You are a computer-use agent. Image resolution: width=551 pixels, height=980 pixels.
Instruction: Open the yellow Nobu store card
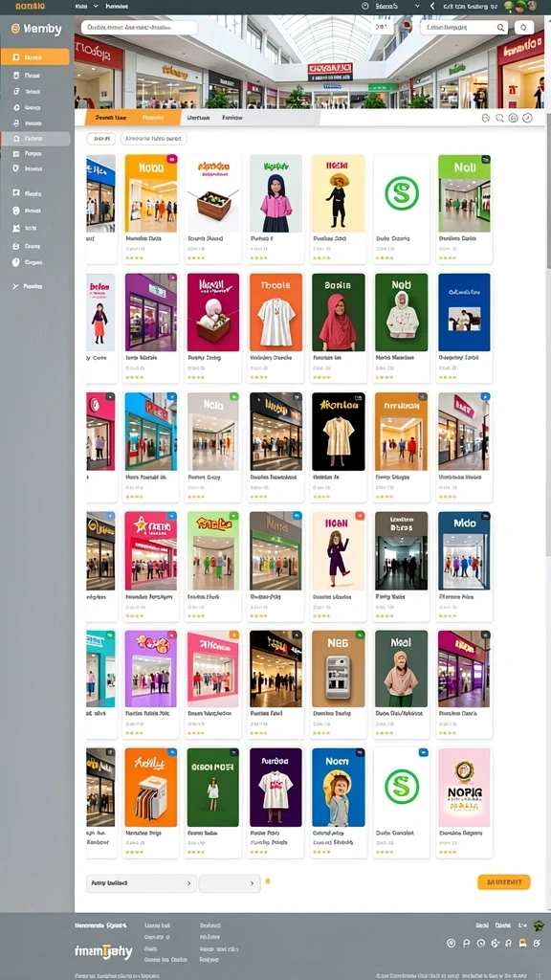coord(150,209)
